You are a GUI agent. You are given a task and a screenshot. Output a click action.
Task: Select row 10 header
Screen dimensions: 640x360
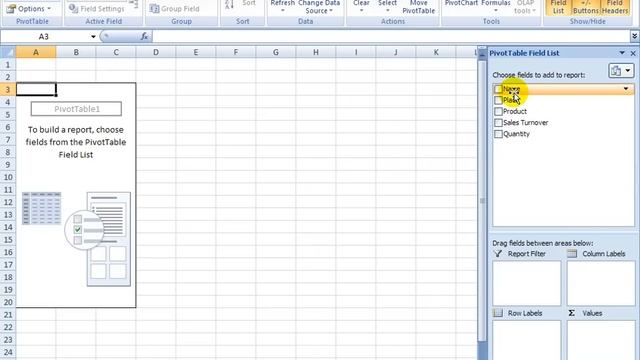pos(8,177)
